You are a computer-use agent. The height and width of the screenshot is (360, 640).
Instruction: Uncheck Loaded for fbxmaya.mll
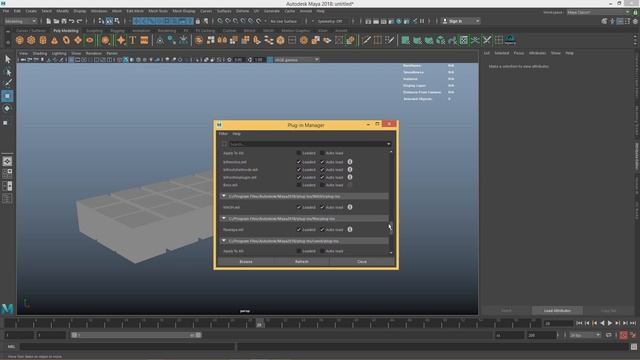point(299,229)
